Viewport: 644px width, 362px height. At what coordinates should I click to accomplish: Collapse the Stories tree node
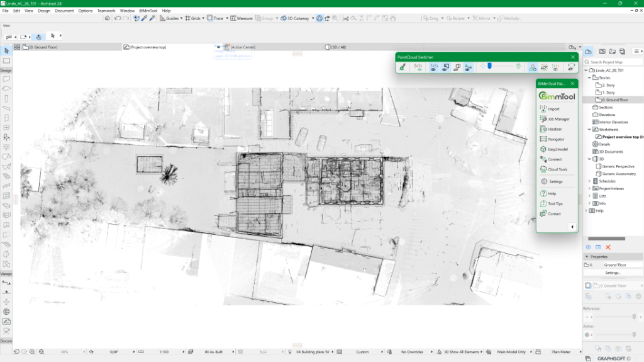[x=589, y=78]
